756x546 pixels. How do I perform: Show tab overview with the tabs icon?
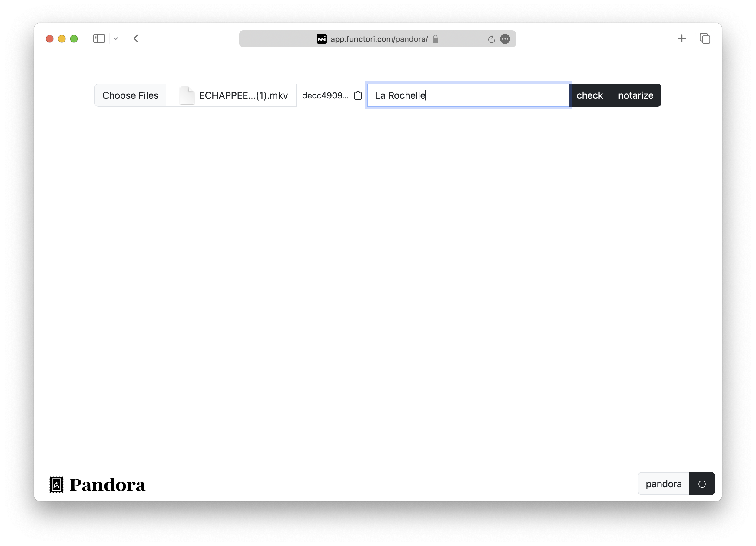point(705,38)
